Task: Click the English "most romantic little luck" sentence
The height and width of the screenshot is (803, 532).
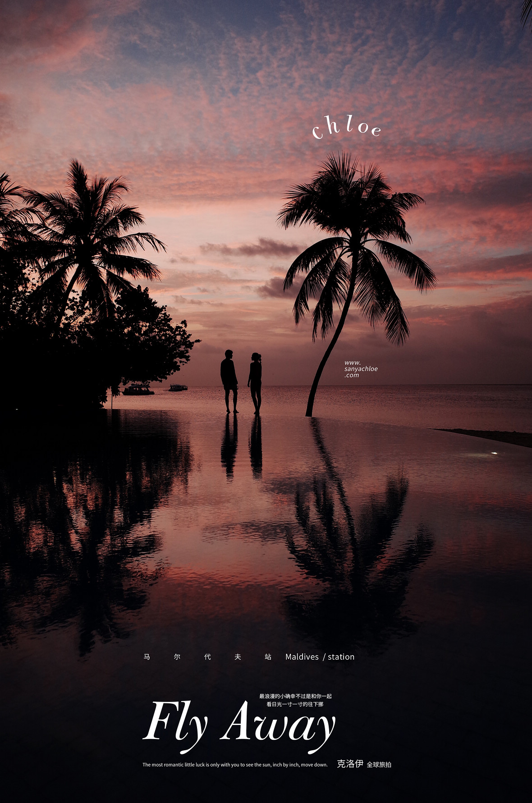Action: [x=235, y=765]
